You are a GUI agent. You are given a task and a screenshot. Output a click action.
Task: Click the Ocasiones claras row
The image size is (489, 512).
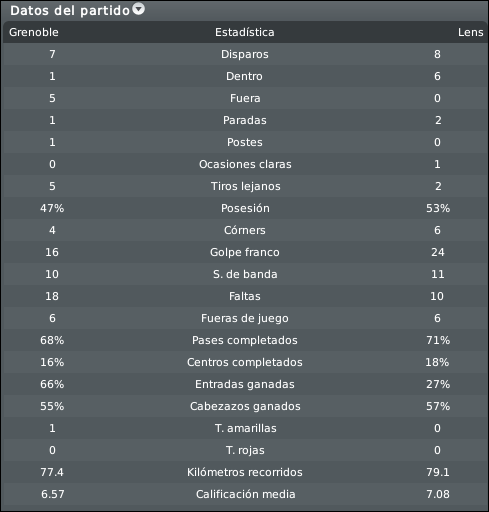click(245, 164)
